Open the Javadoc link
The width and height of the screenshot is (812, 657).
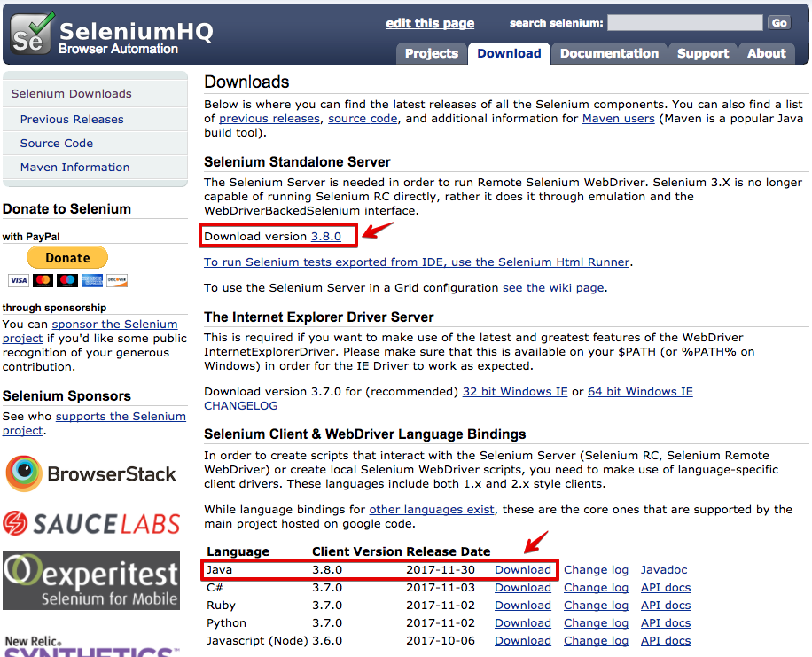(663, 570)
